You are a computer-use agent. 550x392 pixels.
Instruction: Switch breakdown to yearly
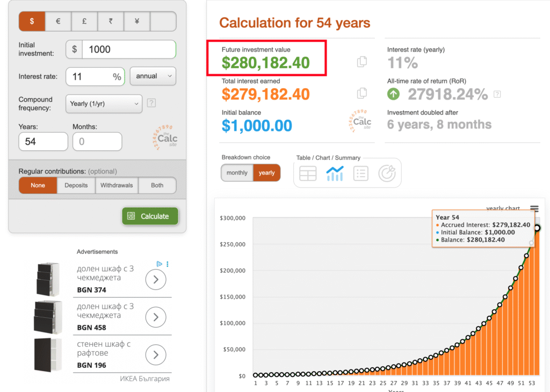pyautogui.click(x=266, y=173)
